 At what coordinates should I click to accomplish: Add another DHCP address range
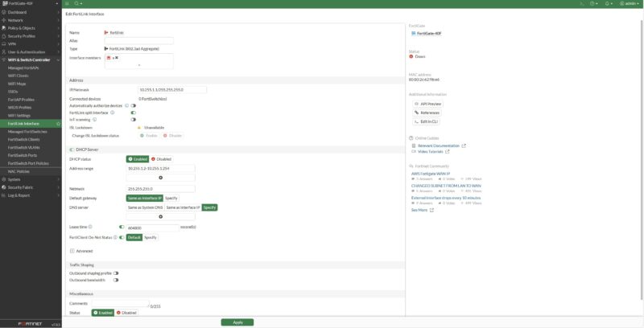pyautogui.click(x=160, y=178)
